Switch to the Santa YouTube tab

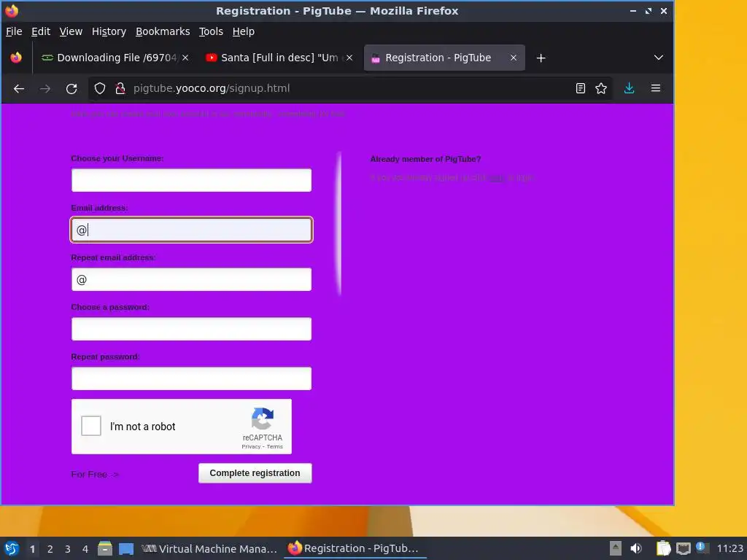(x=279, y=58)
